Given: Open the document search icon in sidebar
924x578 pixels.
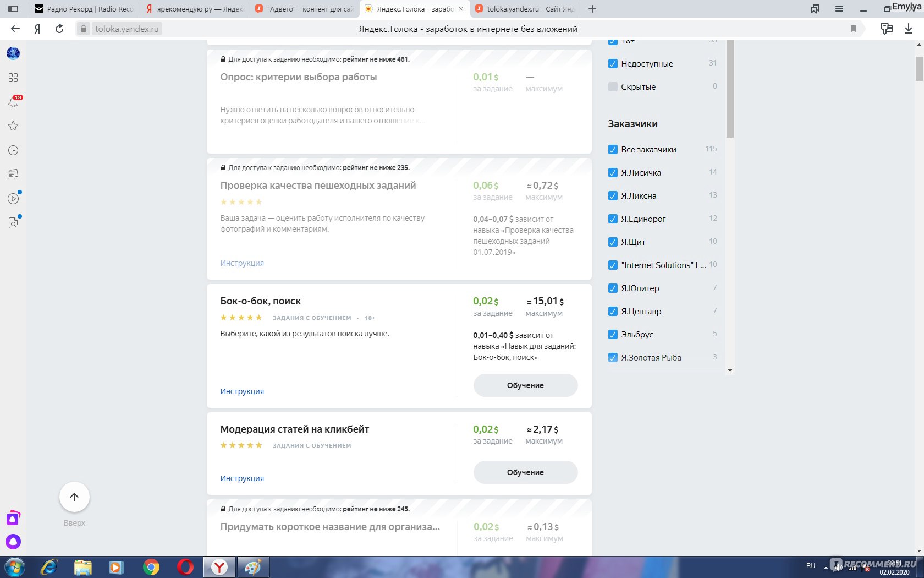Looking at the screenshot, I should [13, 223].
